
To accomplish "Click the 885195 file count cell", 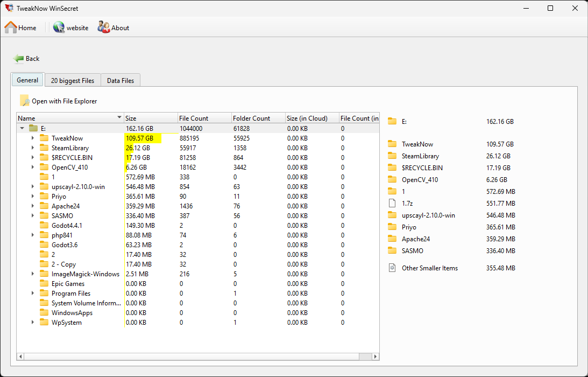I will tap(189, 138).
